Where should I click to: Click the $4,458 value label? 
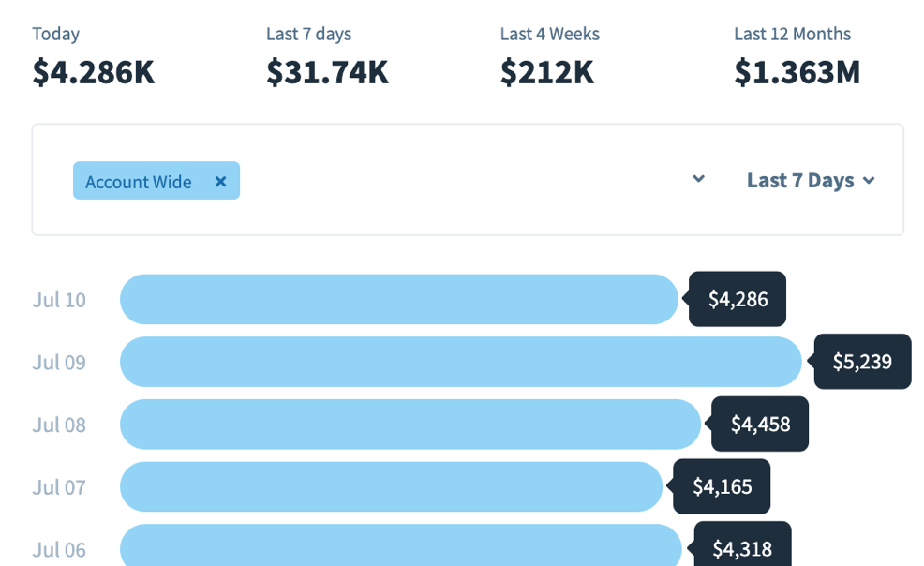760,424
